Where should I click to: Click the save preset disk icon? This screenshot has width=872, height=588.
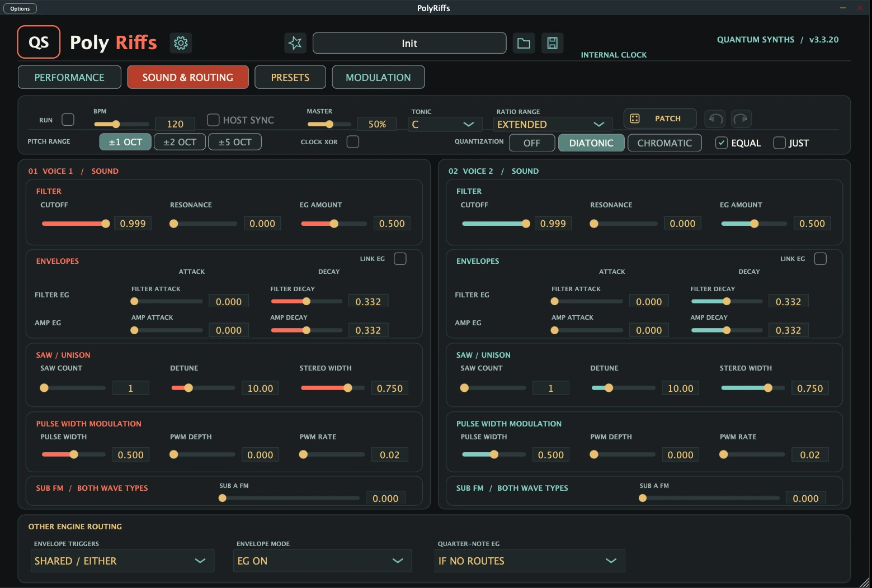click(552, 43)
